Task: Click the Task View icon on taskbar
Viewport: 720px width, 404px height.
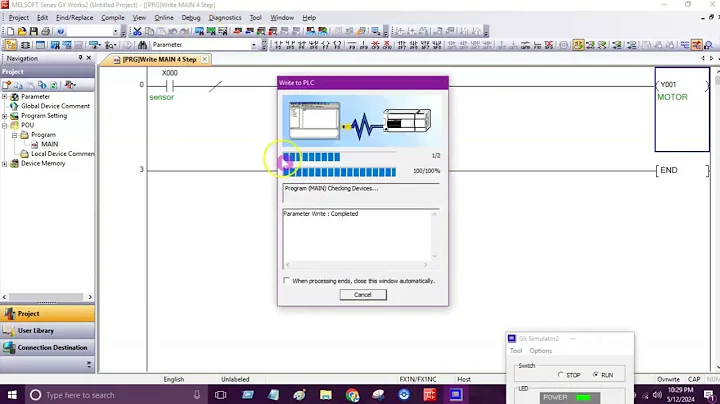Action: coord(221,395)
